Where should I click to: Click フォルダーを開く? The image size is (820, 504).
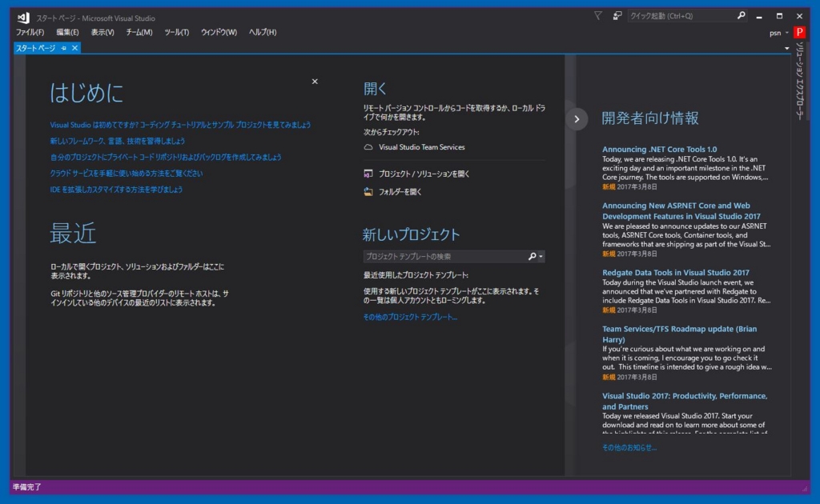400,192
